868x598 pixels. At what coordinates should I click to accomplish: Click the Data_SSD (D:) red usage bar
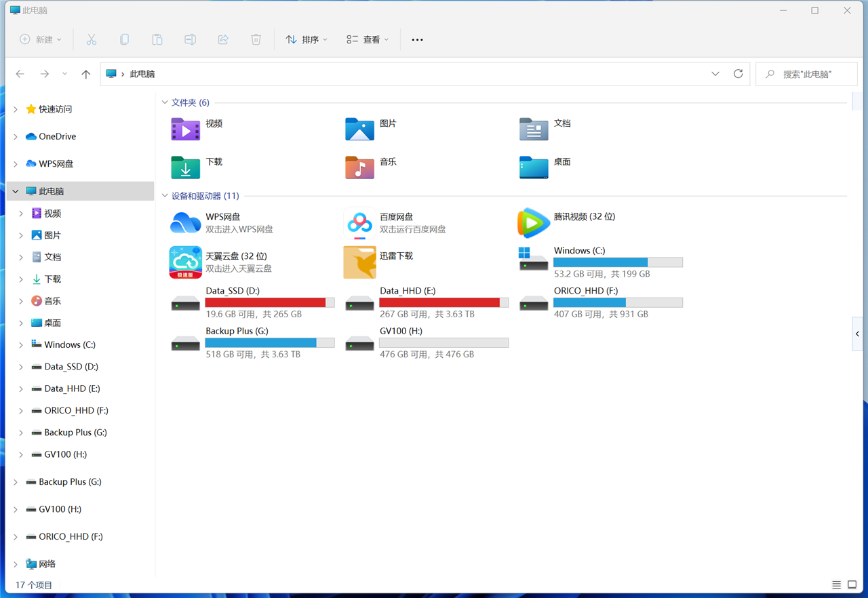[x=270, y=302]
